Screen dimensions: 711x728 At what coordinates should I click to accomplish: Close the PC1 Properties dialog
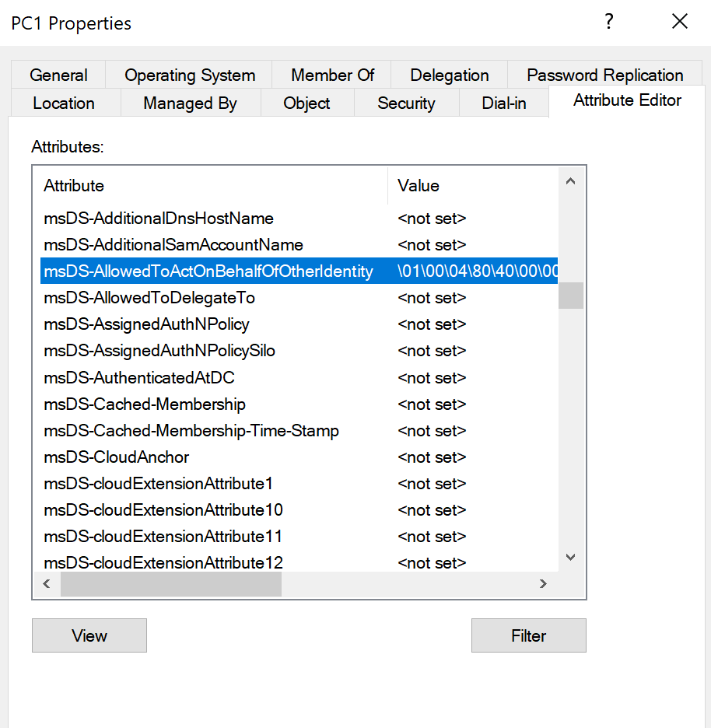(x=679, y=23)
